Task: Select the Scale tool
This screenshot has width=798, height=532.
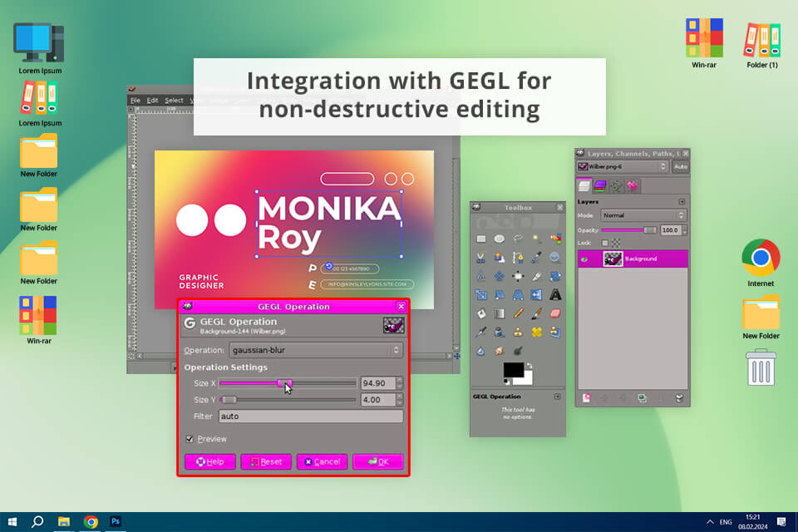Action: tap(481, 295)
